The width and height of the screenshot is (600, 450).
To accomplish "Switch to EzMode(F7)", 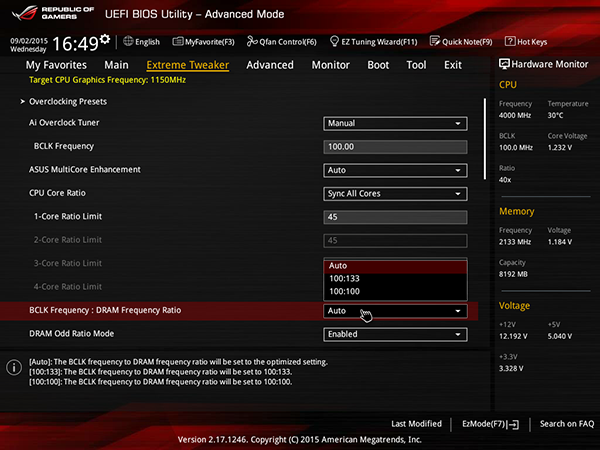I will [x=490, y=424].
